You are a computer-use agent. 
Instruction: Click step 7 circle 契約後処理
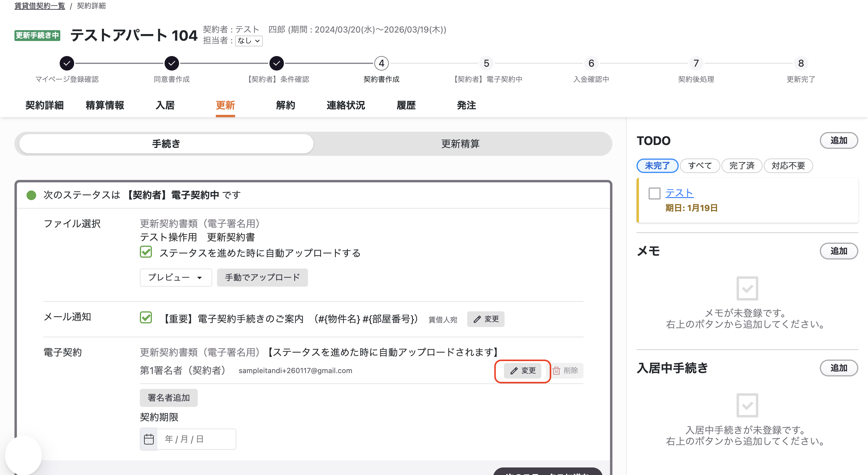click(696, 63)
